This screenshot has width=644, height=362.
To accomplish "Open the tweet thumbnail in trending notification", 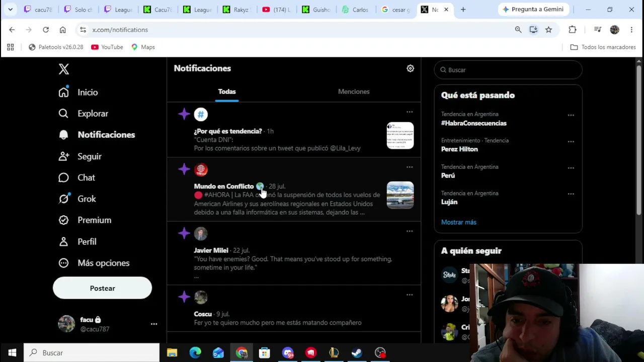I will pos(400,136).
